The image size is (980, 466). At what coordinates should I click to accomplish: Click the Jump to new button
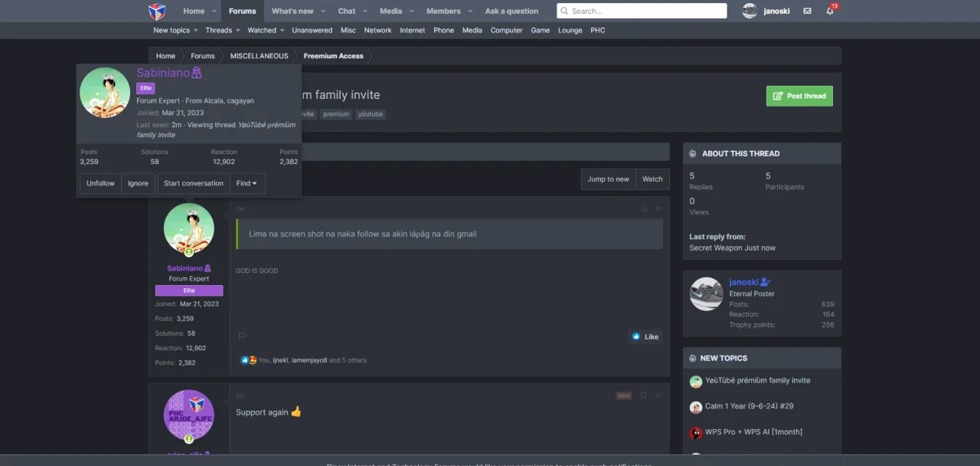[608, 179]
